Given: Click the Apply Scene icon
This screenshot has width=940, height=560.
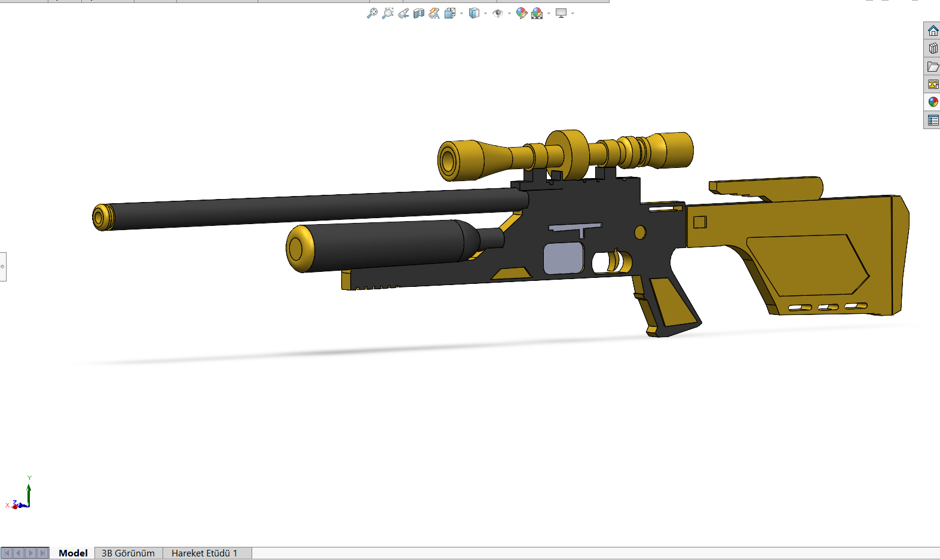Looking at the screenshot, I should tap(537, 13).
